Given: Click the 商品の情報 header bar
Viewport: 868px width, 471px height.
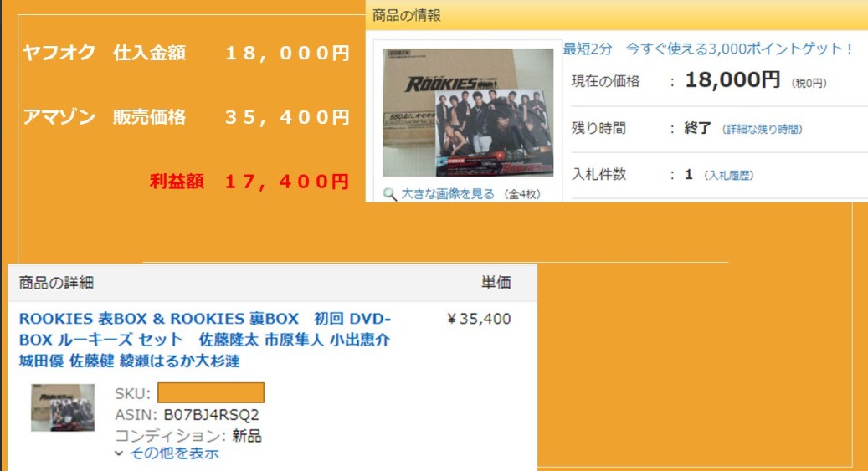Looking at the screenshot, I should tap(617, 16).
